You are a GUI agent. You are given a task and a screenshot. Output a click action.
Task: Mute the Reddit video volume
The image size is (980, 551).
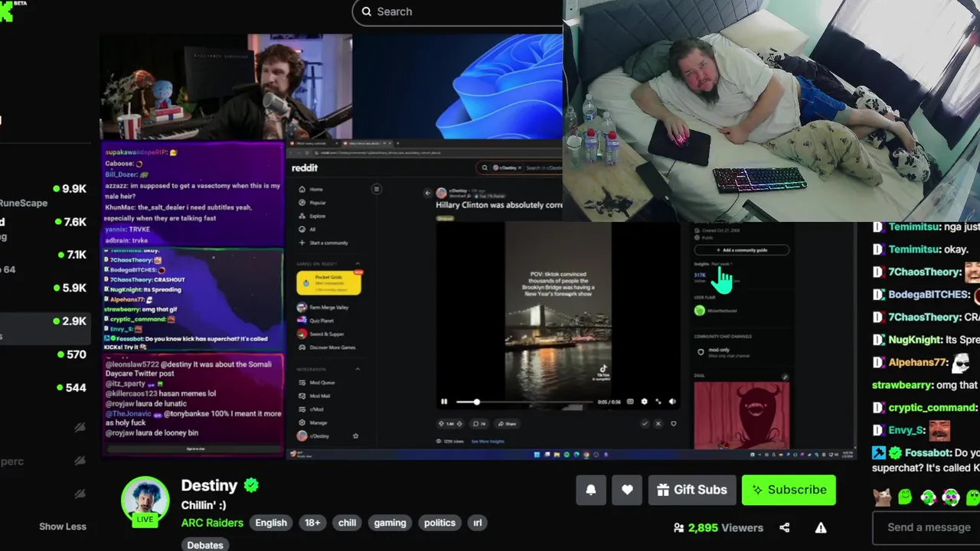click(x=672, y=402)
